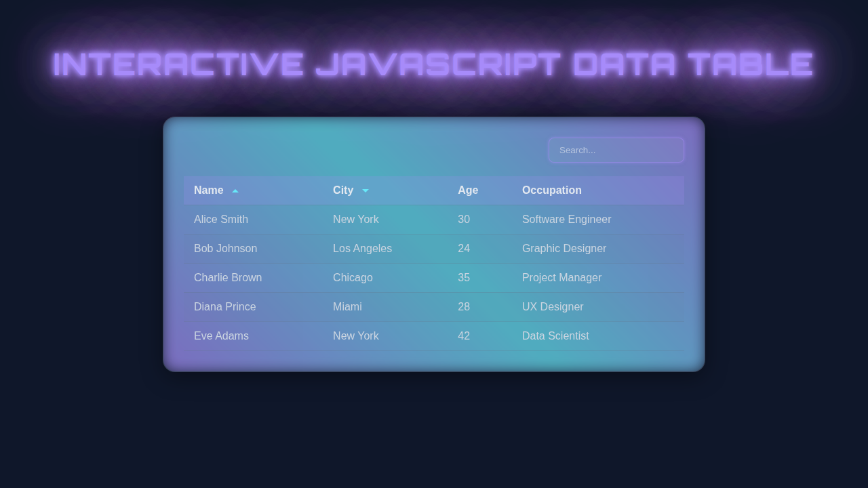Image resolution: width=868 pixels, height=488 pixels.
Task: Click the Software Engineer occupation cell
Action: coord(598,220)
